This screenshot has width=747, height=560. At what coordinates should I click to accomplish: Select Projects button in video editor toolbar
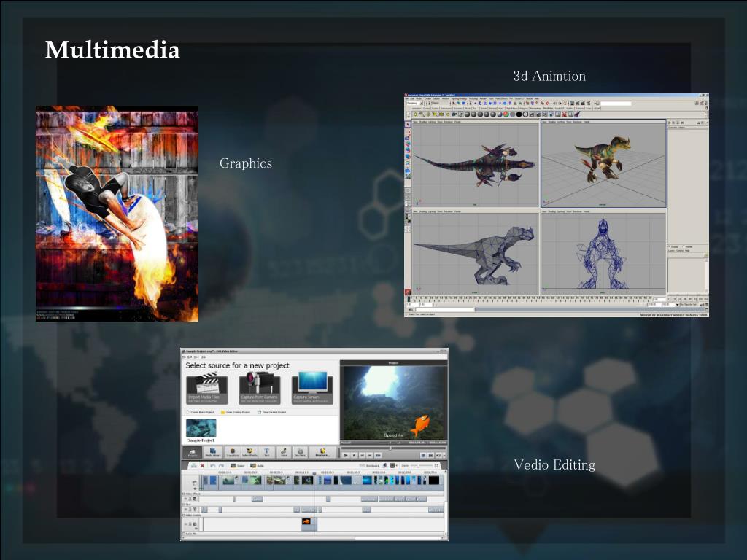[x=192, y=452]
